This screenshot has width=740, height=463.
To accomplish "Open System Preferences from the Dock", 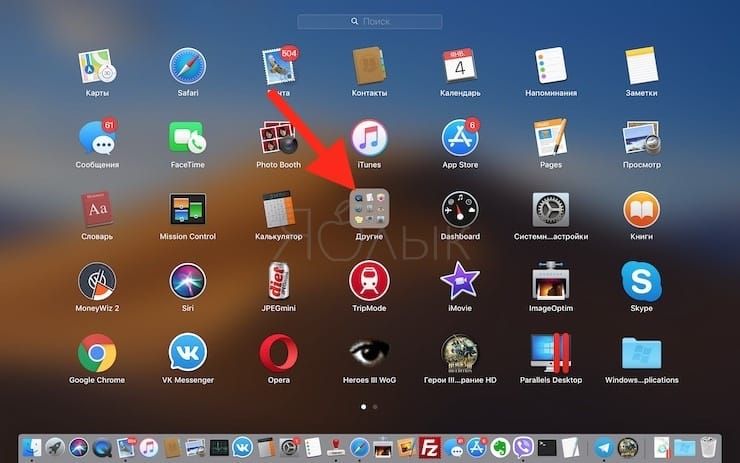I will click(289, 447).
